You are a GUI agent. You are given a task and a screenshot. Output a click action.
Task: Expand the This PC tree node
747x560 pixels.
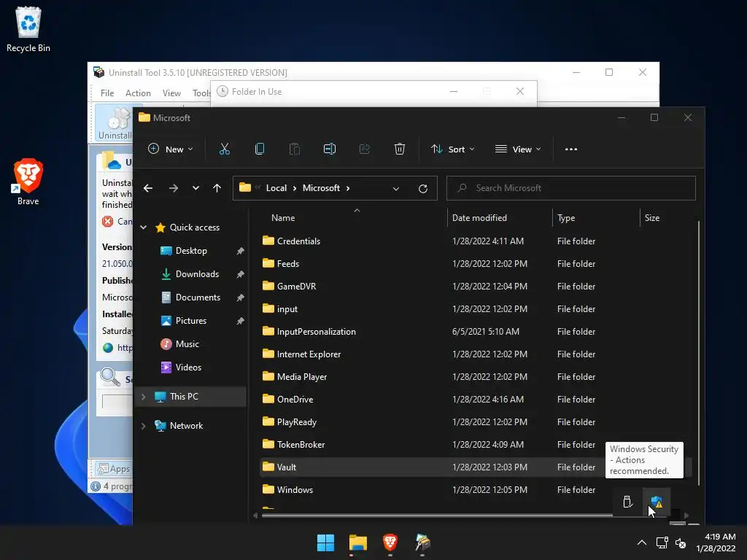click(144, 396)
